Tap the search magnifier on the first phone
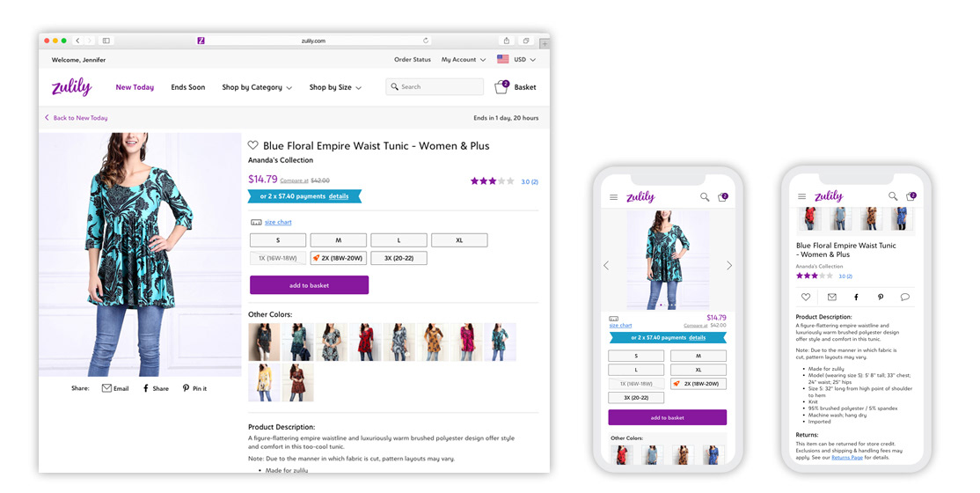Screen dimensions: 980x493 705,196
